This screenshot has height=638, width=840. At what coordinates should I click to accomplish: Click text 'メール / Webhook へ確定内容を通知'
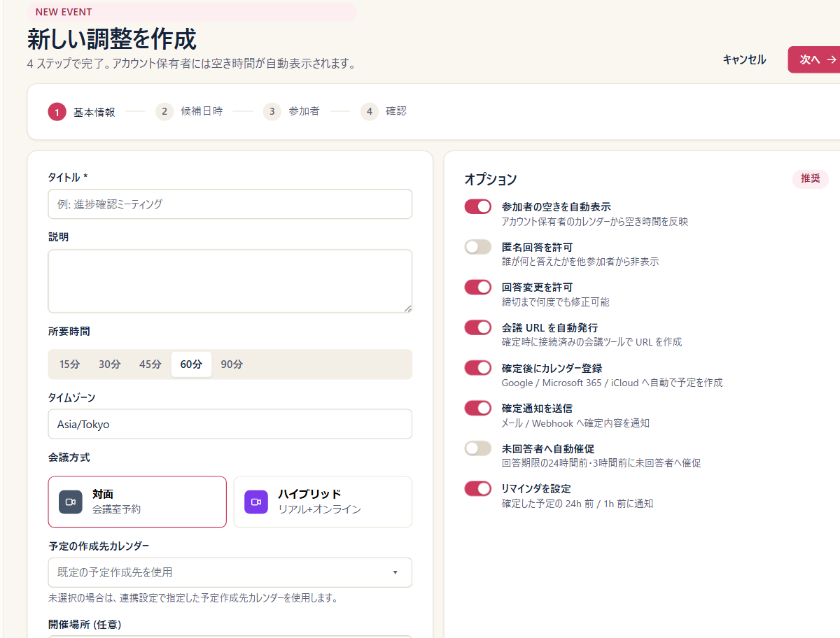575,423
